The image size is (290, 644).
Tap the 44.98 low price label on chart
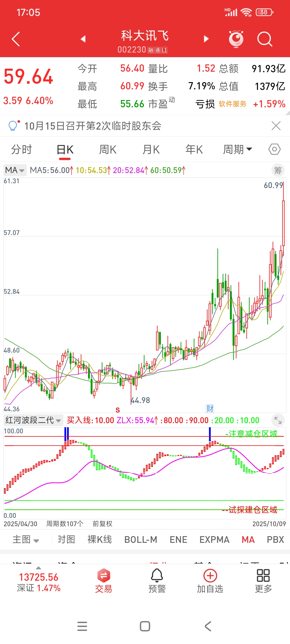(x=140, y=400)
